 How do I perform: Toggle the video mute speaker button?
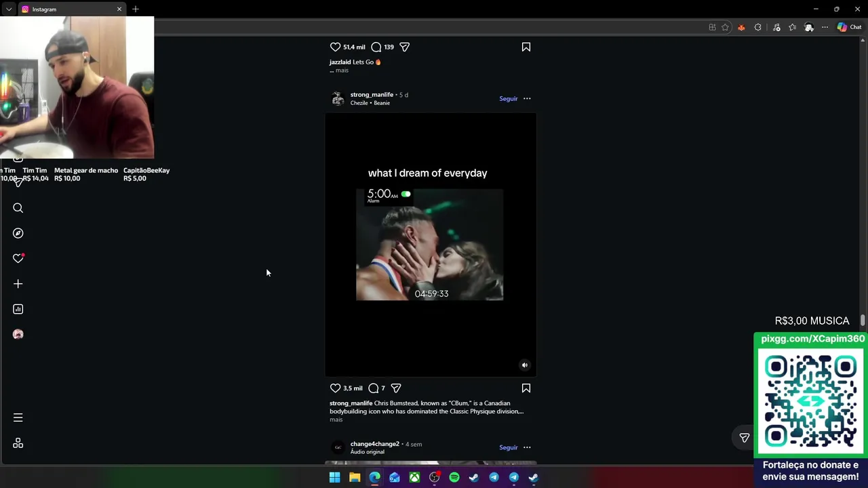524,365
